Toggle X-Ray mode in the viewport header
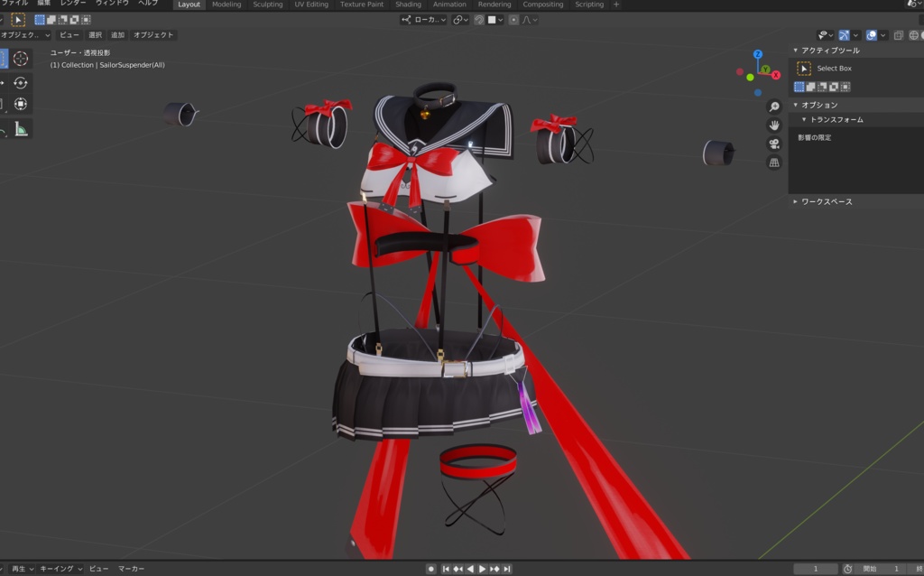924x576 pixels. (x=899, y=35)
